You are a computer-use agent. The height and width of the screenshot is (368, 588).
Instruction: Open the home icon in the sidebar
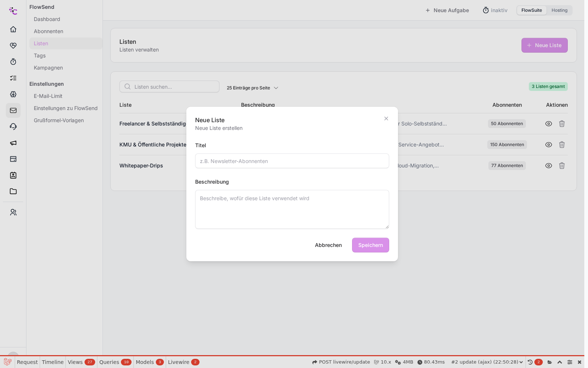tap(13, 29)
